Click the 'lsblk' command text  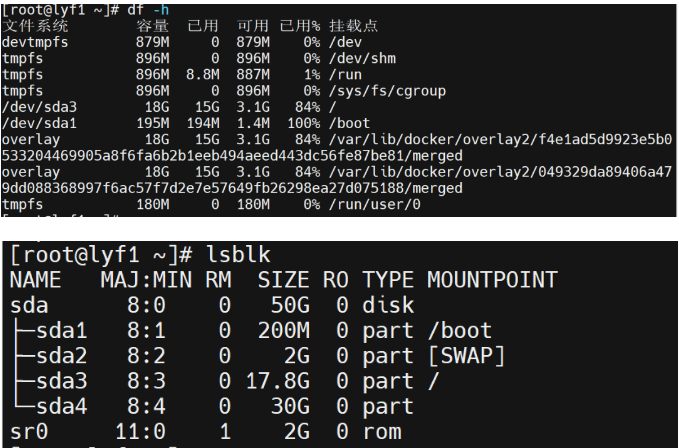click(x=239, y=255)
